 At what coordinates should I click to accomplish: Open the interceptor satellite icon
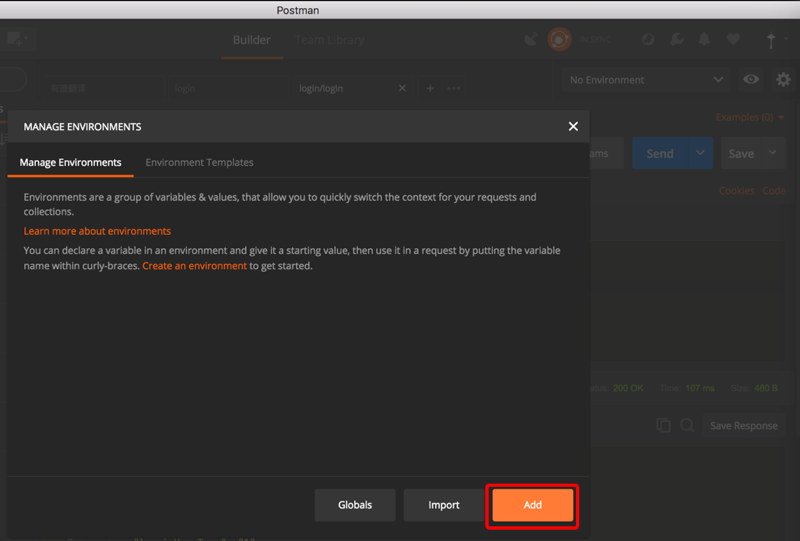(x=531, y=39)
